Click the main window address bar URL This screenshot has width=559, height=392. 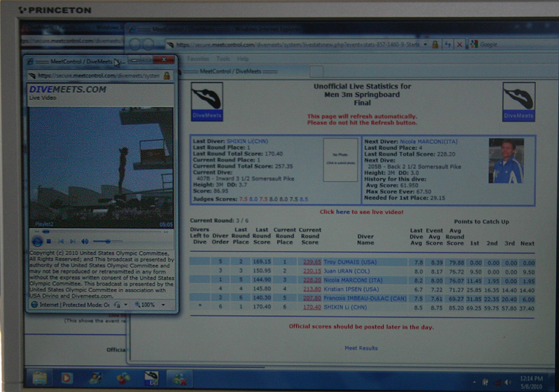tap(298, 45)
